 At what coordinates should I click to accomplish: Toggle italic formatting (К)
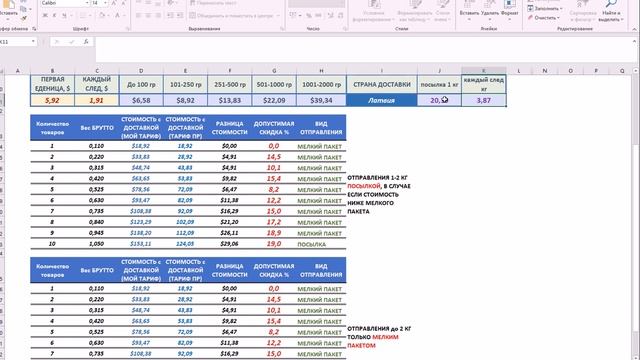(x=54, y=16)
